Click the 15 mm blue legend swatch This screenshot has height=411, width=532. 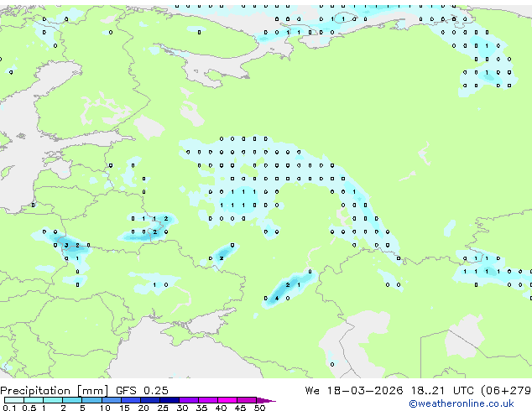130,400
